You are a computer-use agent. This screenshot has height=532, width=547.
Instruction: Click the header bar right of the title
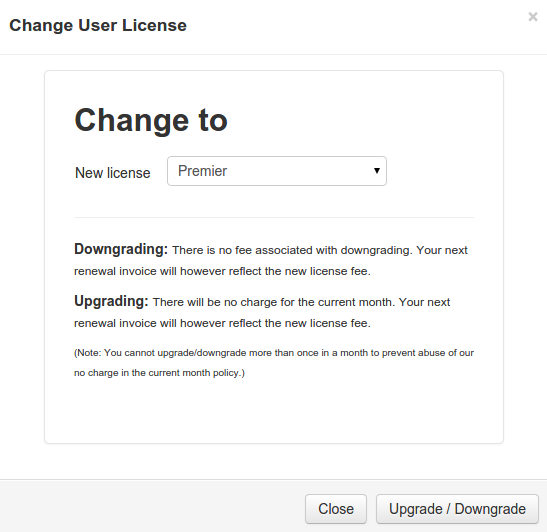(x=356, y=26)
